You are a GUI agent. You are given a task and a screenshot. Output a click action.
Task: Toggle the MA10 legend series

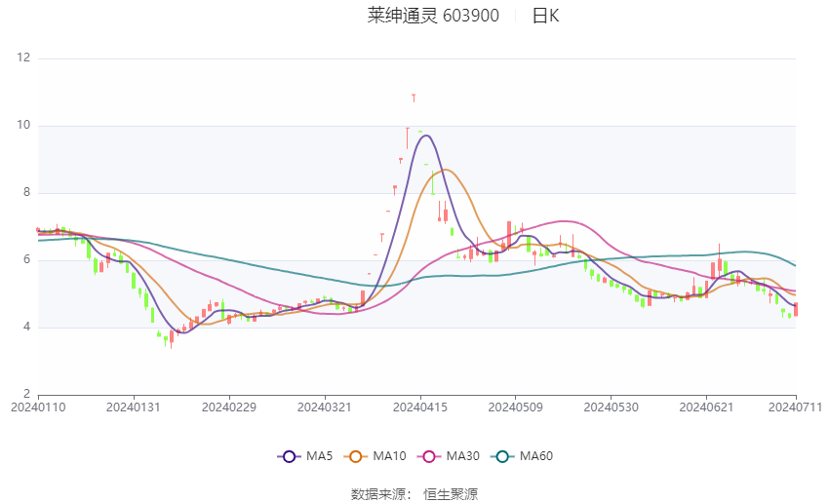[375, 456]
